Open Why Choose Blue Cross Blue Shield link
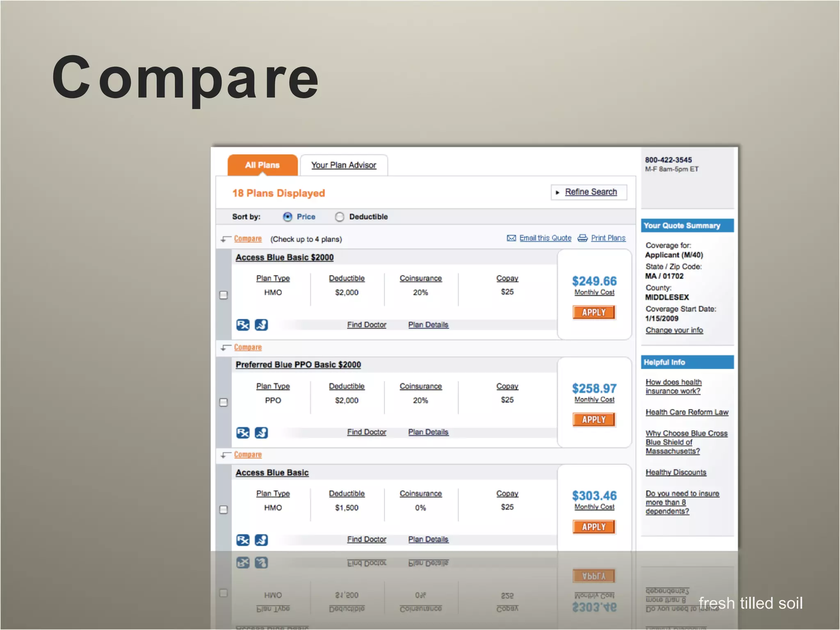840x630 pixels. coord(686,442)
